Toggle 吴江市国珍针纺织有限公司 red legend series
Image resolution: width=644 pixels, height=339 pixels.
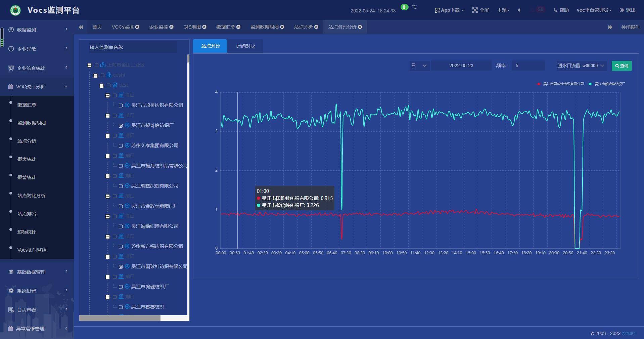point(560,84)
